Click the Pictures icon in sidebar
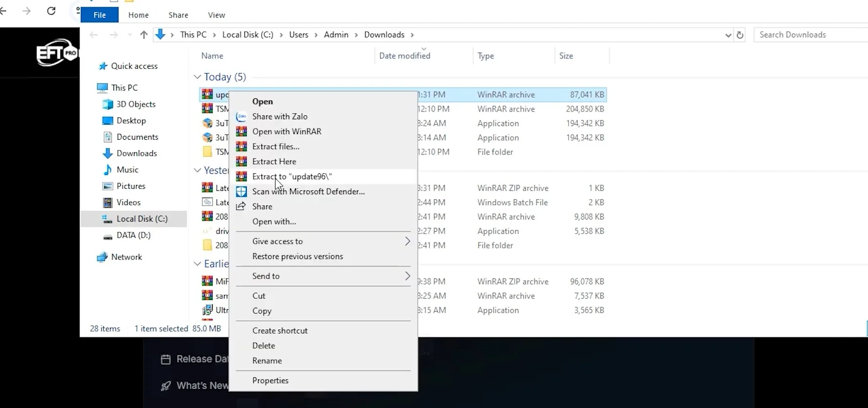868x408 pixels. click(108, 186)
